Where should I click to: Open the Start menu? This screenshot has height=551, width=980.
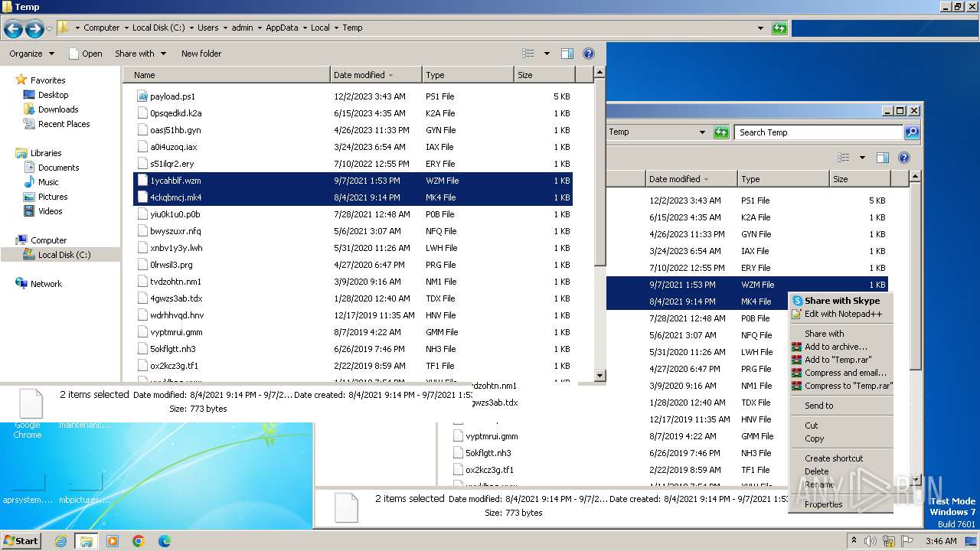[x=21, y=540]
